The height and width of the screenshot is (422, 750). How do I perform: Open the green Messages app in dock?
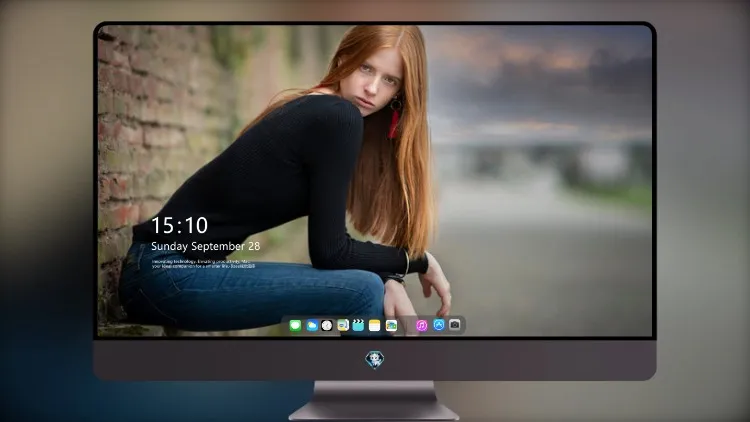[x=295, y=326]
